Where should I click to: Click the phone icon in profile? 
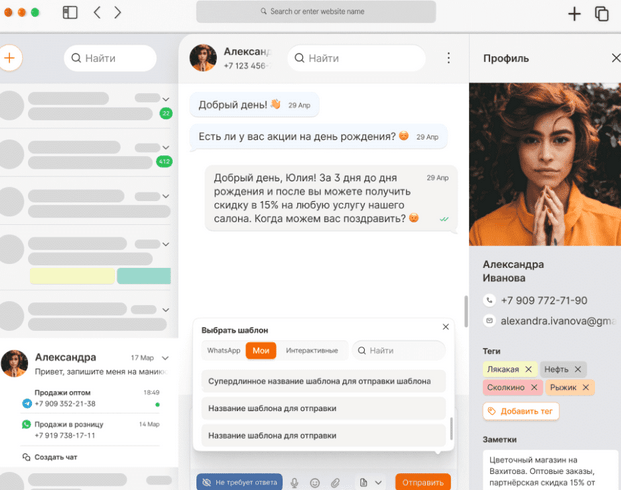(x=490, y=300)
